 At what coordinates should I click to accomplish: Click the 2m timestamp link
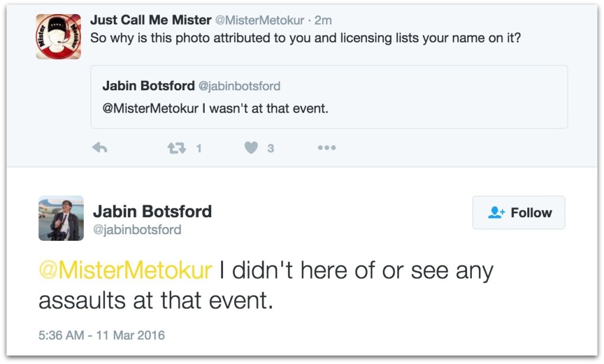pyautogui.click(x=324, y=20)
